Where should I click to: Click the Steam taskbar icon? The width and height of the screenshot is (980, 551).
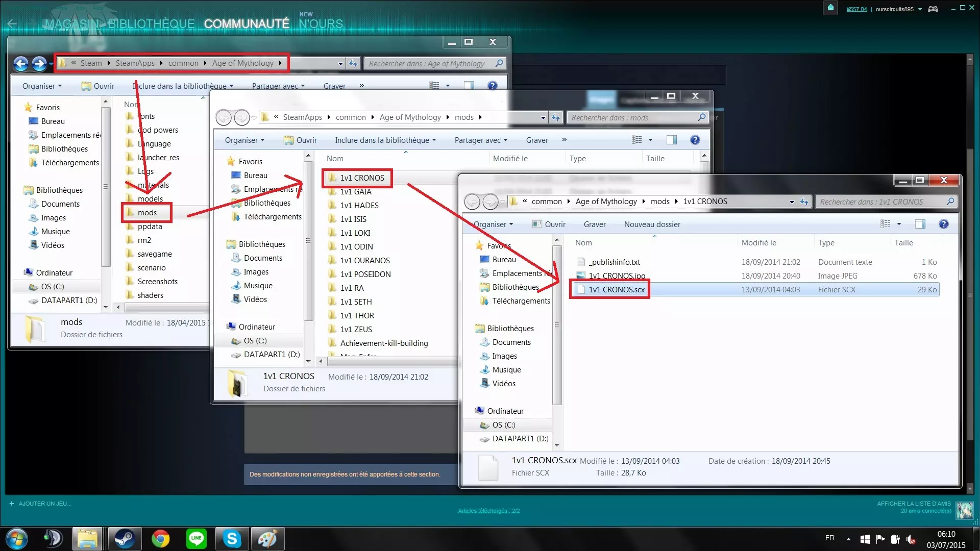pos(124,539)
